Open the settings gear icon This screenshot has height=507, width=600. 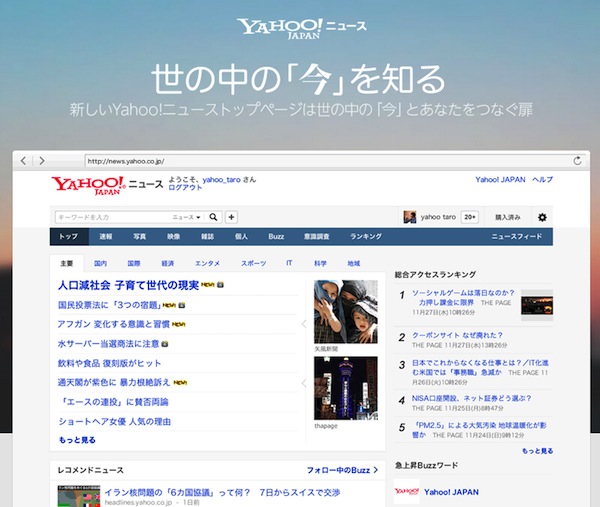coord(542,217)
